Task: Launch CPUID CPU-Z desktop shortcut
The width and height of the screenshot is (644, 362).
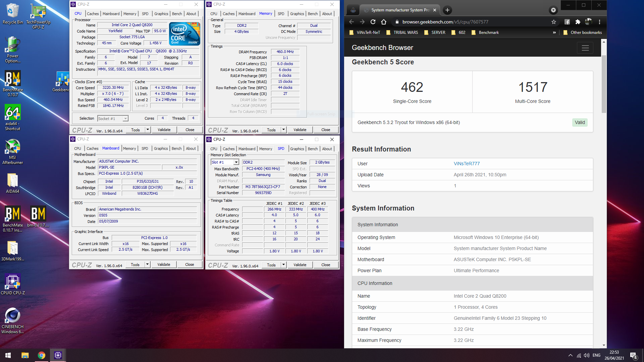Action: pyautogui.click(x=12, y=284)
